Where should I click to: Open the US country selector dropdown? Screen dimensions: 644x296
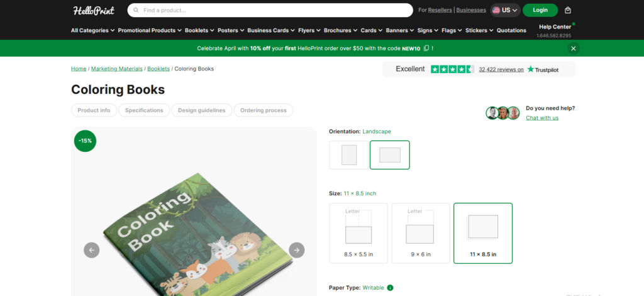[506, 10]
